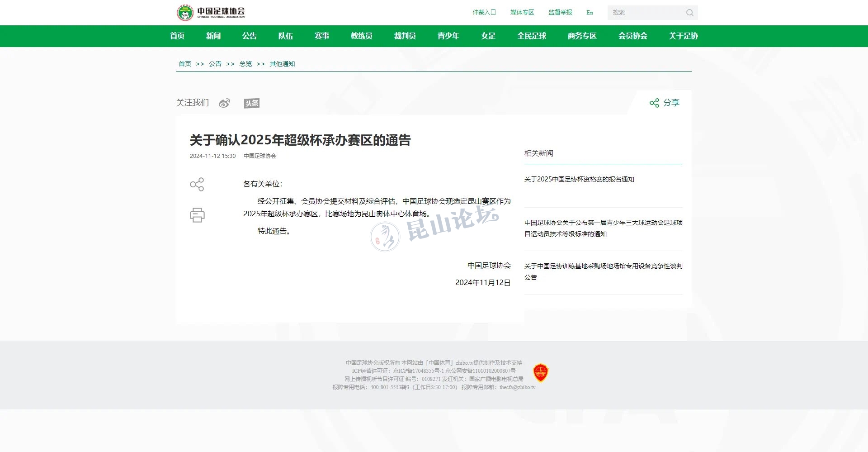Click the share icon beside the article

[197, 184]
